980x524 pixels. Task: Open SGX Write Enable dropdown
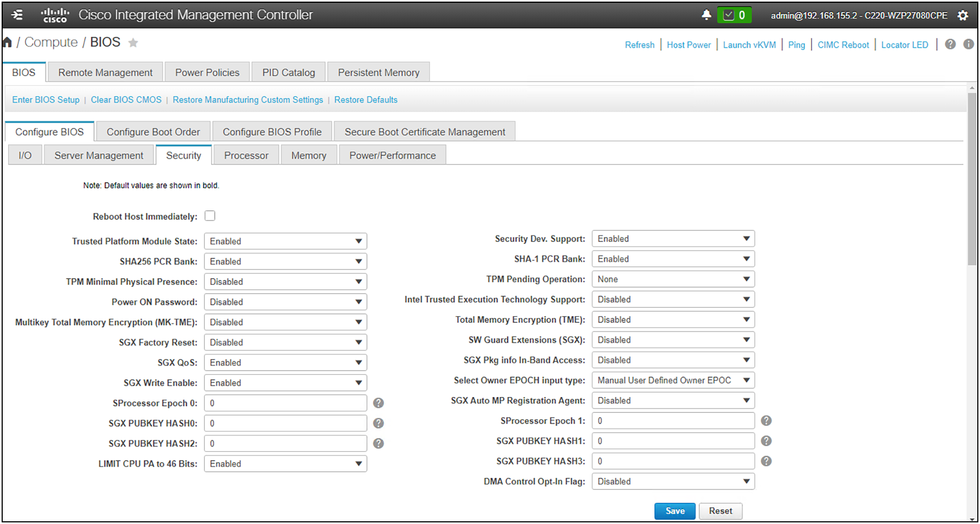(x=285, y=383)
